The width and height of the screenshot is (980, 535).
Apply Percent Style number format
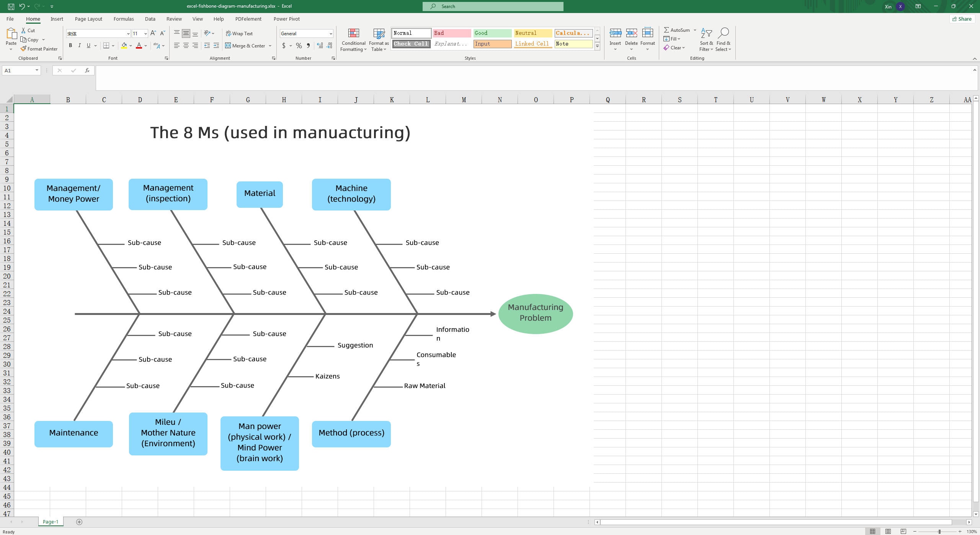299,46
